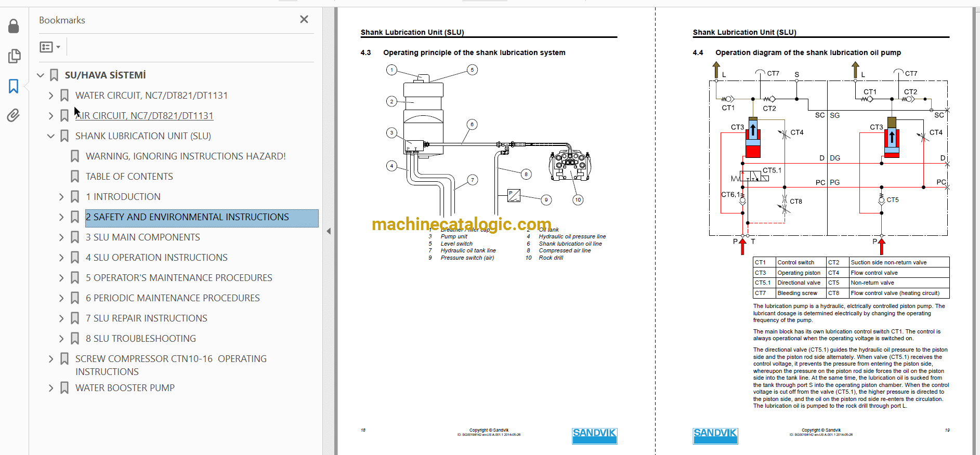980x455 pixels.
Task: Expand the 3 SLU MAIN COMPONENTS chevron
Action: click(61, 237)
